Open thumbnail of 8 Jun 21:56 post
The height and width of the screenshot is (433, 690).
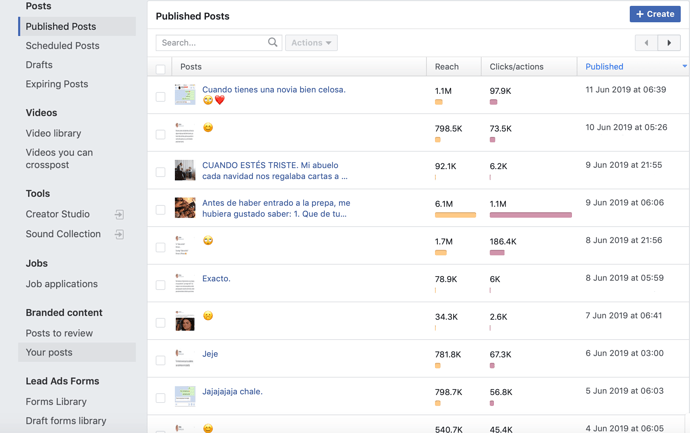(185, 245)
